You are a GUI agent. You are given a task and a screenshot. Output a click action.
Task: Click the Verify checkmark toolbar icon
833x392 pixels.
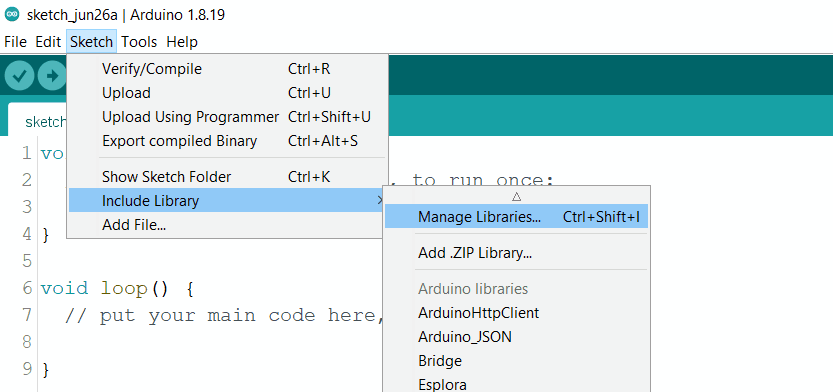click(x=20, y=75)
